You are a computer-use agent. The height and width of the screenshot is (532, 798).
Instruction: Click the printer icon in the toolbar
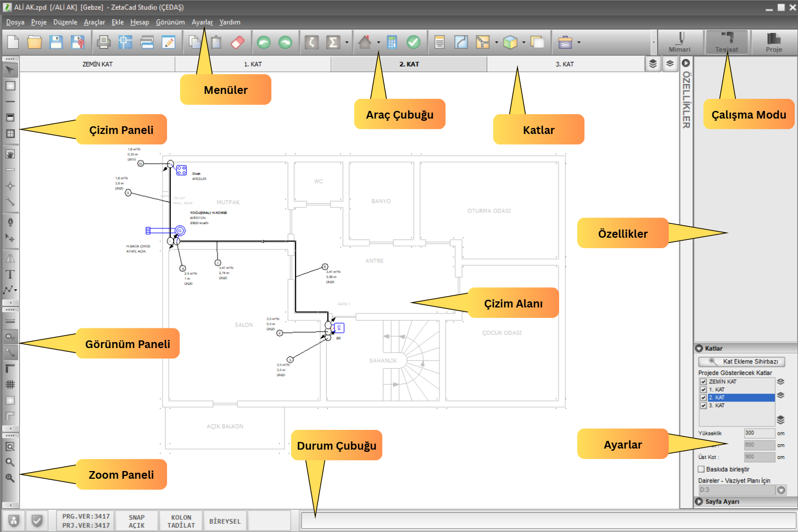coord(103,42)
